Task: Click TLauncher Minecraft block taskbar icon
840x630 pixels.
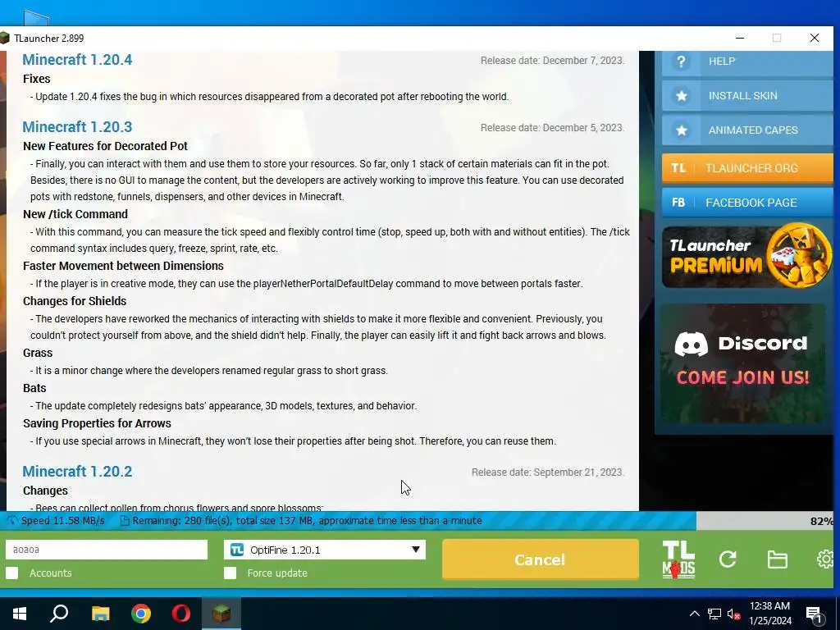Action: (x=221, y=614)
